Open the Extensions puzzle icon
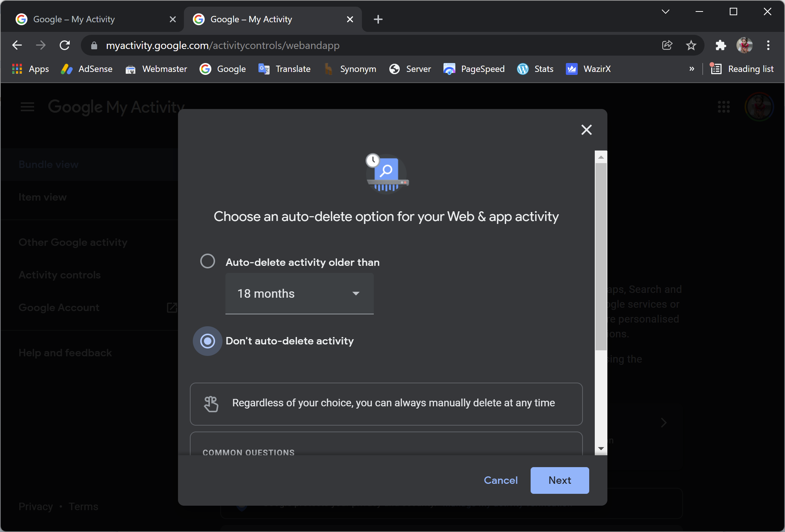Image resolution: width=785 pixels, height=532 pixels. click(x=720, y=46)
